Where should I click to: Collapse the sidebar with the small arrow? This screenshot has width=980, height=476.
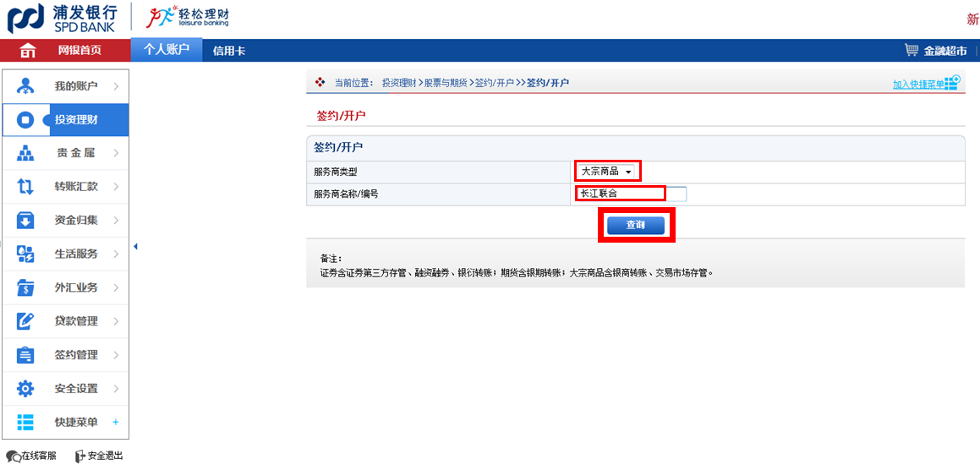(x=135, y=247)
